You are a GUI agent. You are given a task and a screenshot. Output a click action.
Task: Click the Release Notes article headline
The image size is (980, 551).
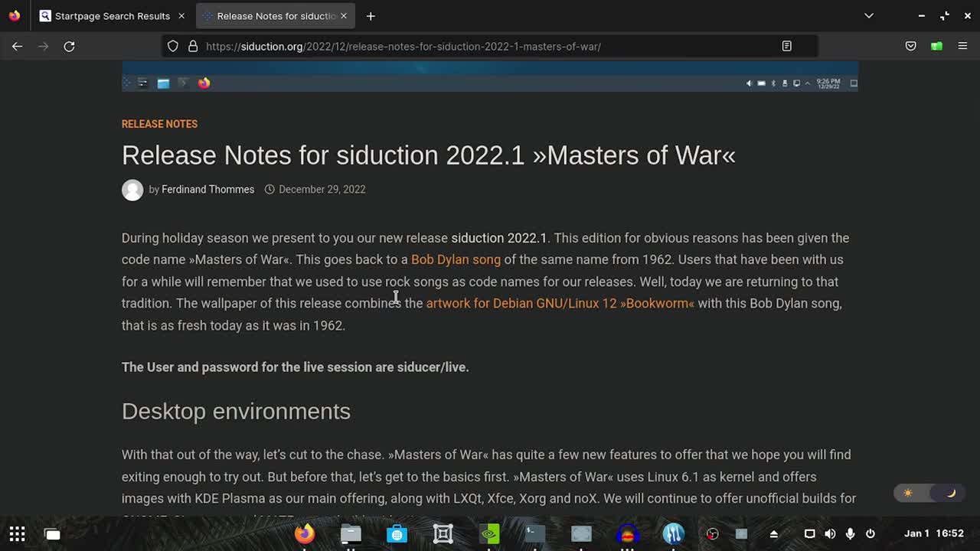tap(429, 155)
